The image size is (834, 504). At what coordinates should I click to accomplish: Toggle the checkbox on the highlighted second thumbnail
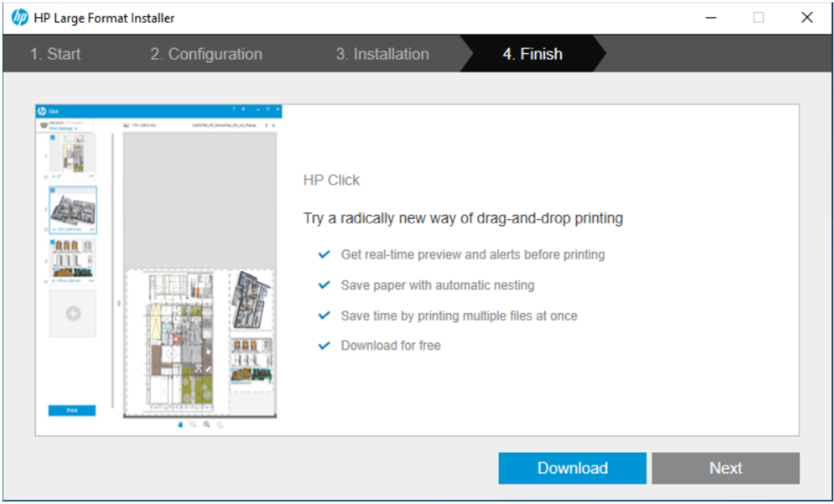click(54, 189)
